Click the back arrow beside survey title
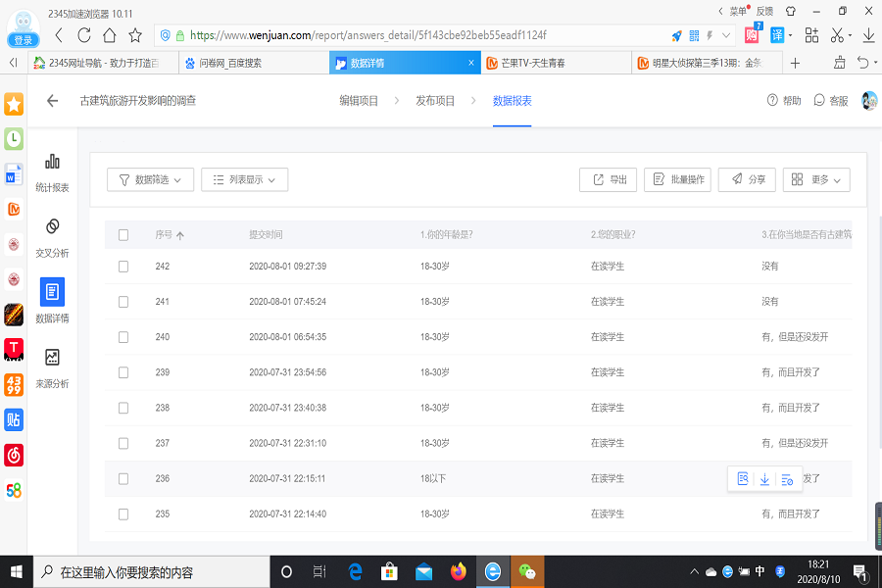The image size is (882, 588). tap(53, 100)
